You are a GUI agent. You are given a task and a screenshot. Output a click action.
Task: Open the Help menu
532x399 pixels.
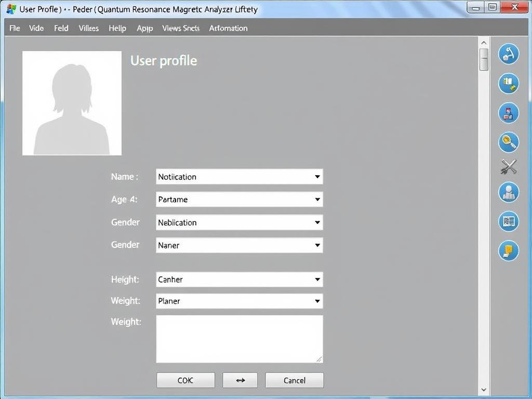point(117,28)
